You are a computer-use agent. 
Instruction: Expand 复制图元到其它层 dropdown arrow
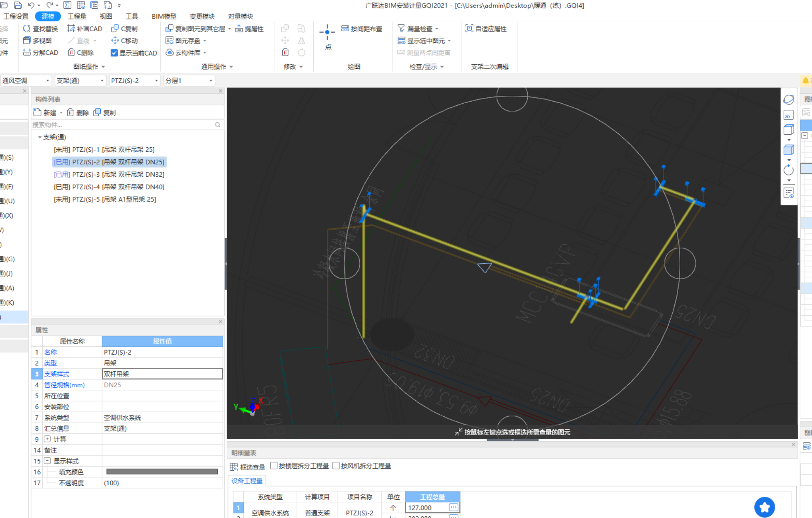click(230, 29)
